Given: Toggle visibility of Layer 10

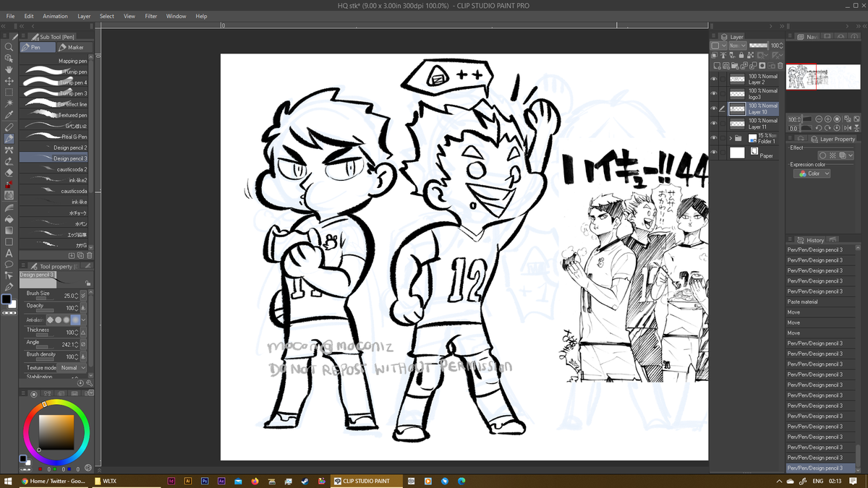Looking at the screenshot, I should pos(714,108).
